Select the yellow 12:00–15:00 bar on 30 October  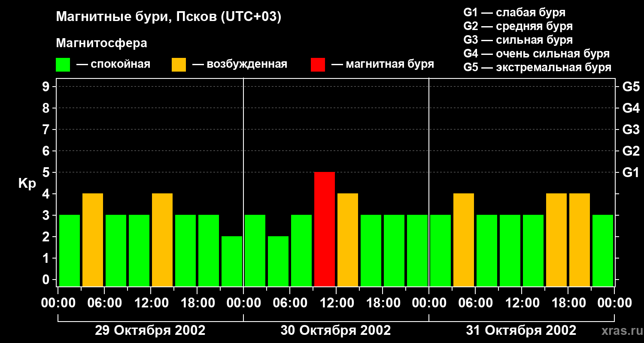(x=348, y=240)
